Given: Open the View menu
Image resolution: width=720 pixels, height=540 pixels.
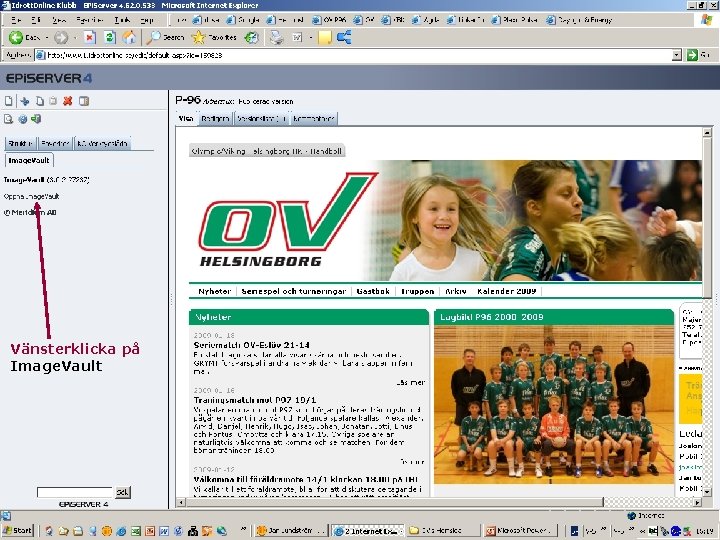Looking at the screenshot, I should pos(59,20).
